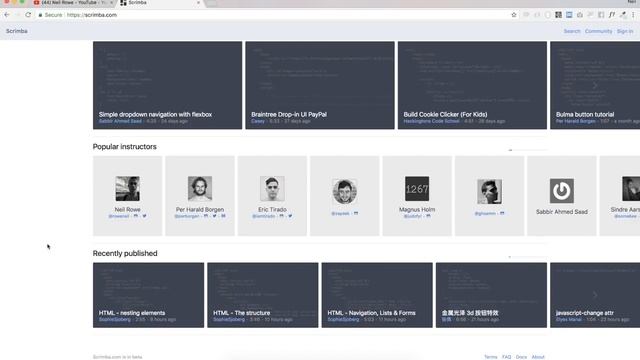Screen dimensions: 640x360
Task: Open the Chrome three-dot menu
Action: coord(633,15)
